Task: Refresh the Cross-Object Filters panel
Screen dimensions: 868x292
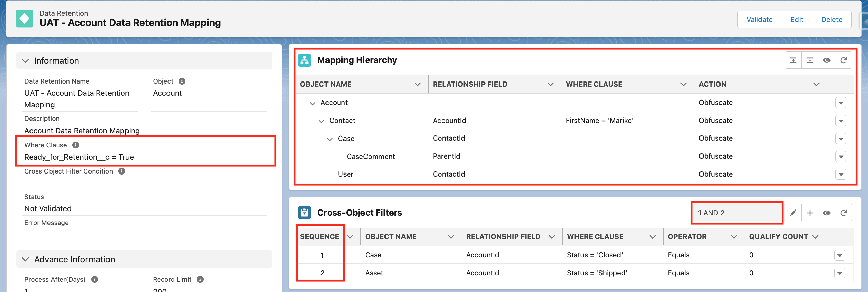Action: point(843,213)
